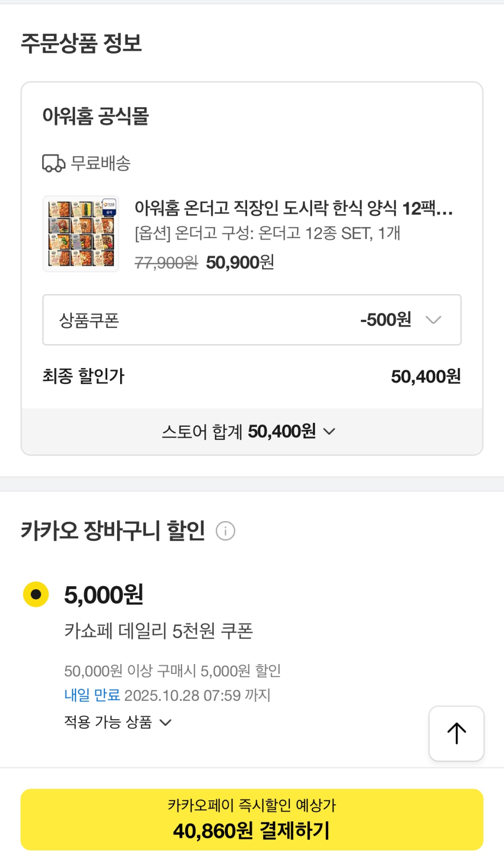Click the discounted 50,900원 product price

click(240, 262)
